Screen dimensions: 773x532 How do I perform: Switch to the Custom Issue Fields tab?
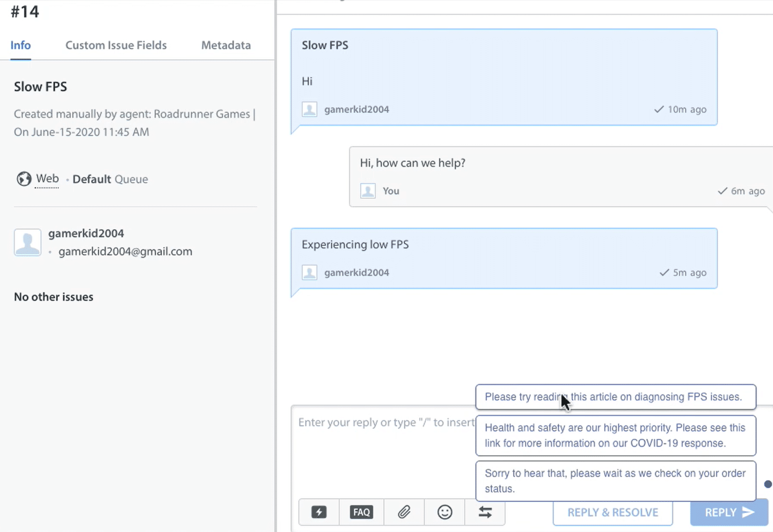pyautogui.click(x=116, y=45)
